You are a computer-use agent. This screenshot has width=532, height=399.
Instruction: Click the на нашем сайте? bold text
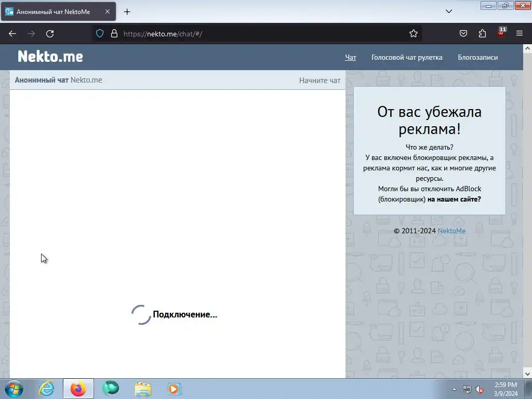click(454, 199)
